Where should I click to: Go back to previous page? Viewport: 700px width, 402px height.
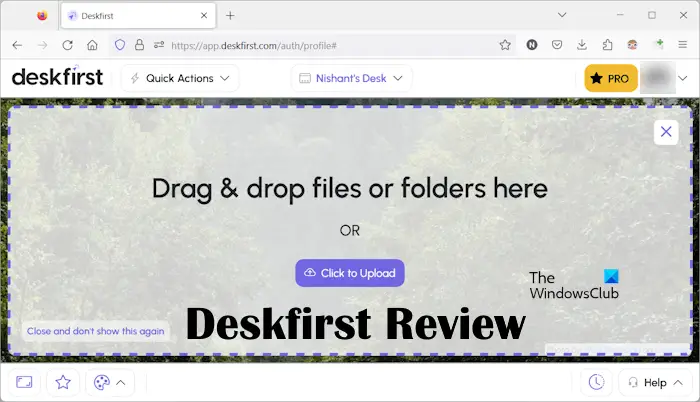tap(17, 45)
